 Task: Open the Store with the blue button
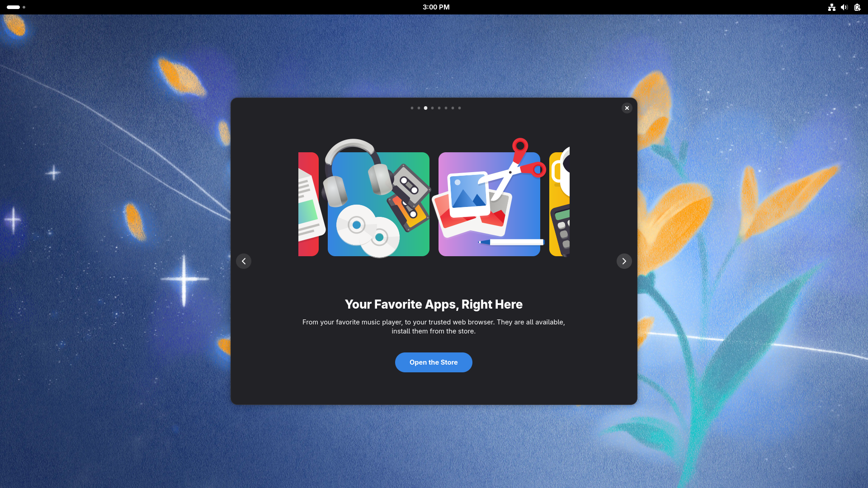(x=434, y=362)
